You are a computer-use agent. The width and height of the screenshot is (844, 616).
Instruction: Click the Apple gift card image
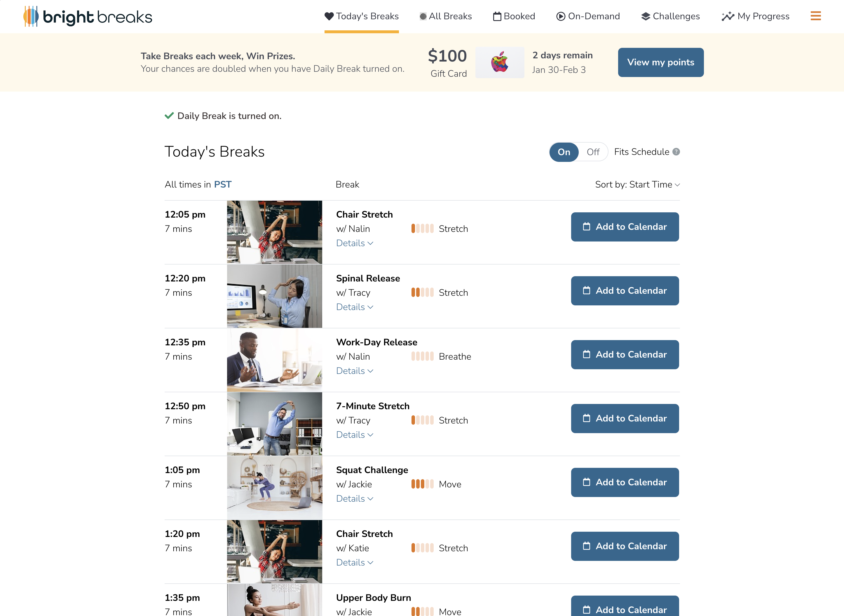pyautogui.click(x=500, y=62)
